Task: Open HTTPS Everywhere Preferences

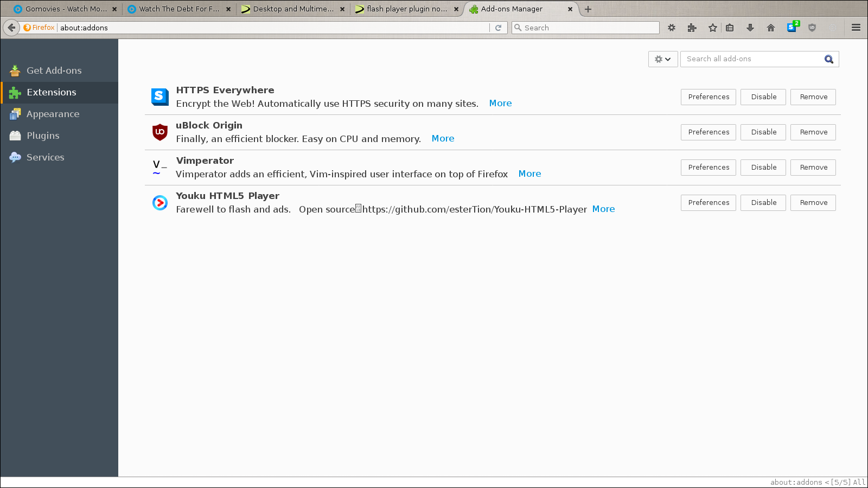Action: click(709, 97)
